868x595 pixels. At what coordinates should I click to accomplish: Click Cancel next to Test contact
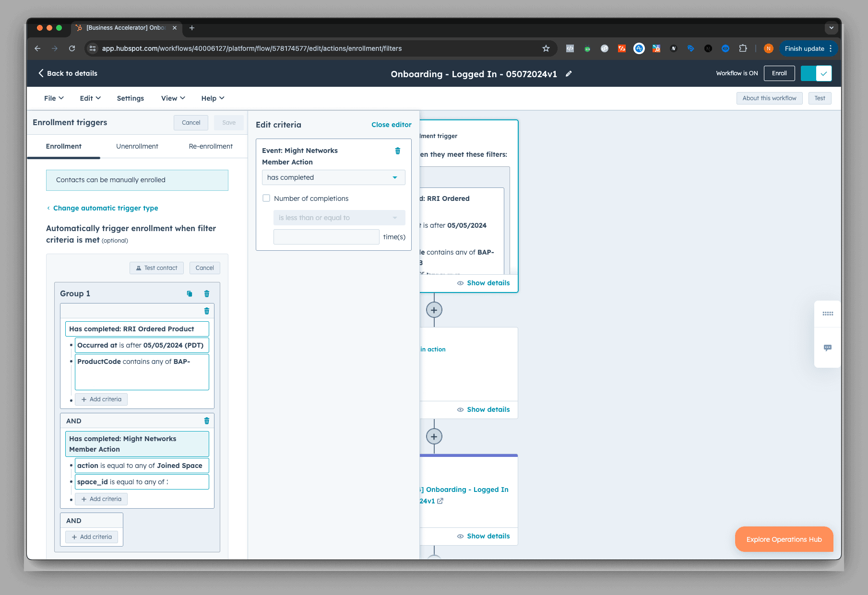point(205,268)
